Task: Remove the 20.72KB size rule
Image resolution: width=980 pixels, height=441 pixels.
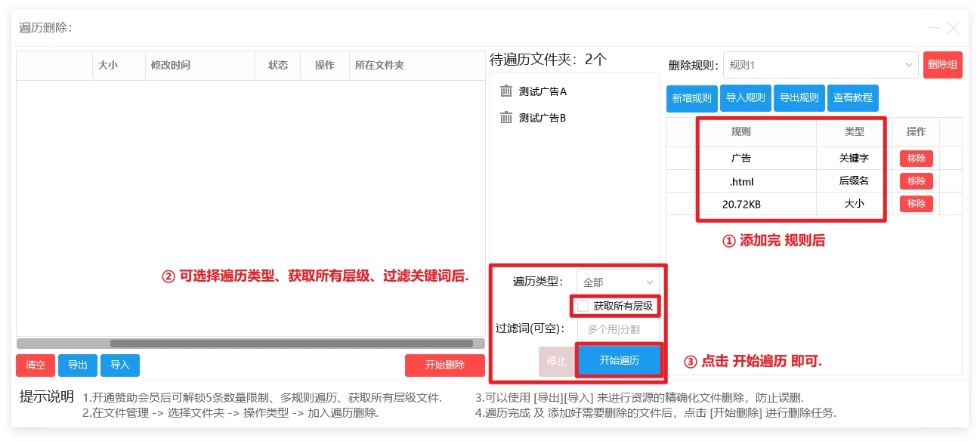Action: pos(916,204)
